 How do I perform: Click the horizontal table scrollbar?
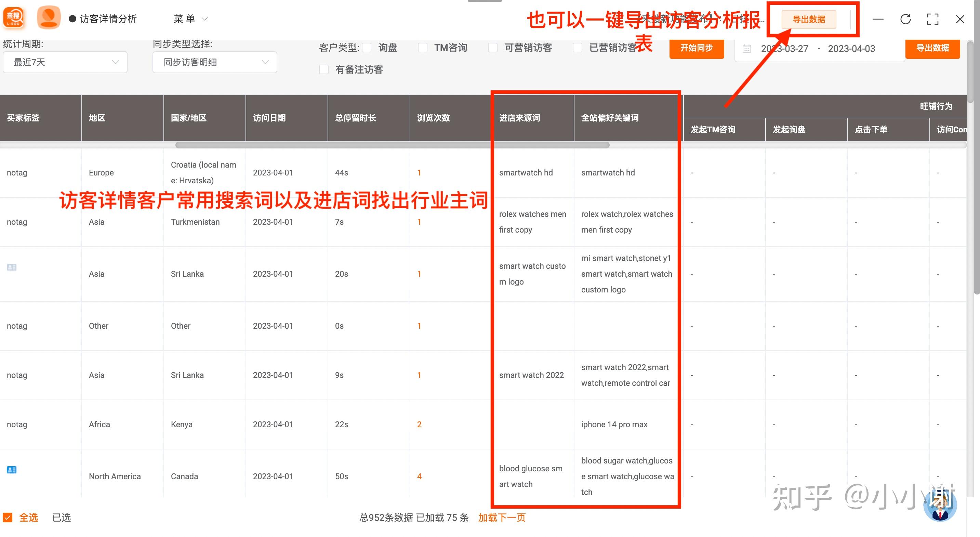392,145
